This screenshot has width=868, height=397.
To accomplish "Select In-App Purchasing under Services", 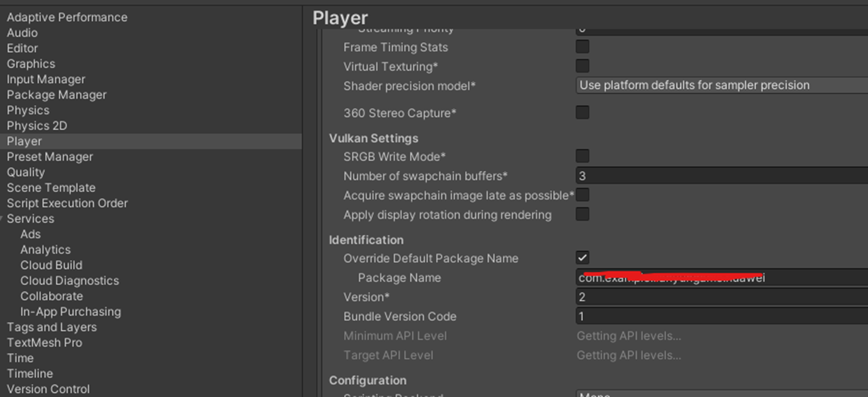I will click(x=71, y=311).
